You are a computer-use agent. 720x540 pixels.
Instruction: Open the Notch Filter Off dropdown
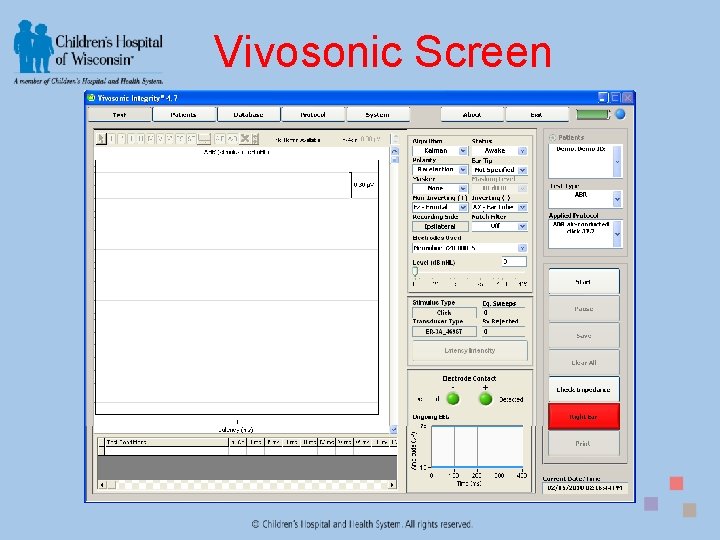pos(522,226)
